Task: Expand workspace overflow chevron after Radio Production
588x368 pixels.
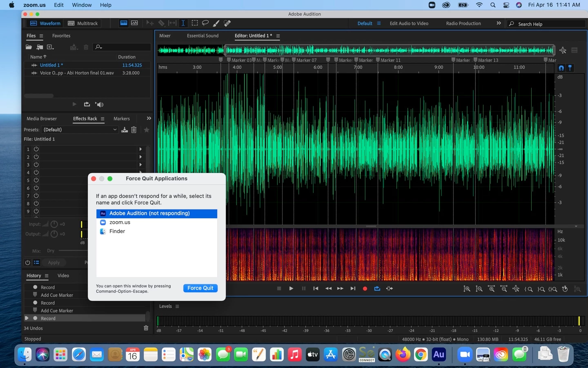Action: [x=499, y=23]
